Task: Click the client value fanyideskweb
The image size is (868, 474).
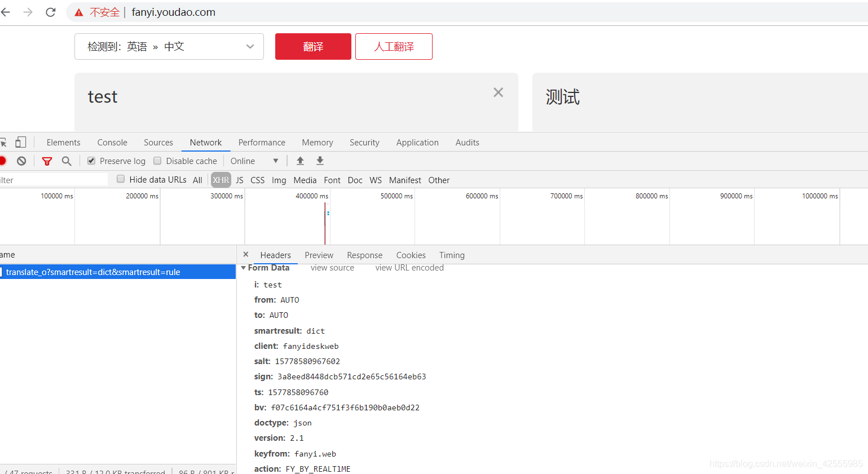Action: click(311, 346)
